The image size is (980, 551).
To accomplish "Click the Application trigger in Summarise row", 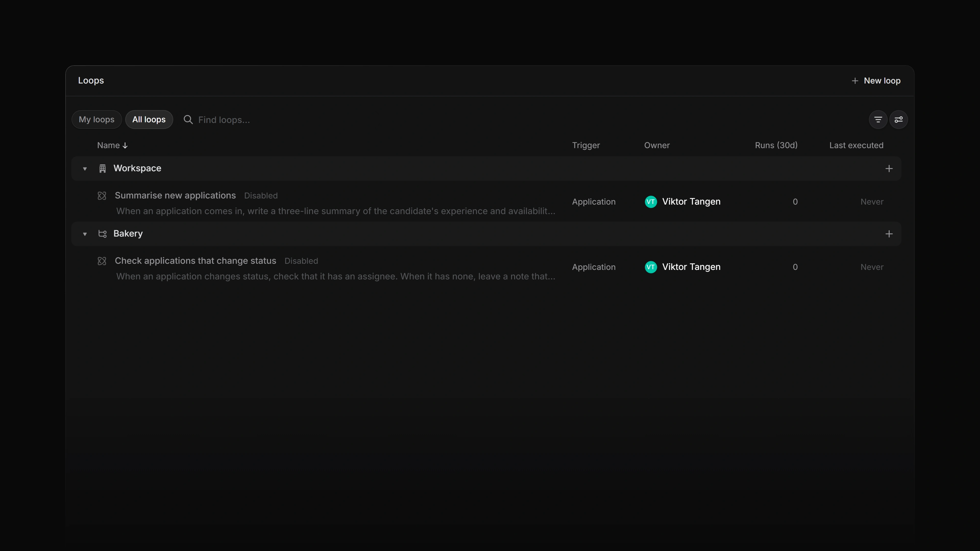I will point(593,202).
